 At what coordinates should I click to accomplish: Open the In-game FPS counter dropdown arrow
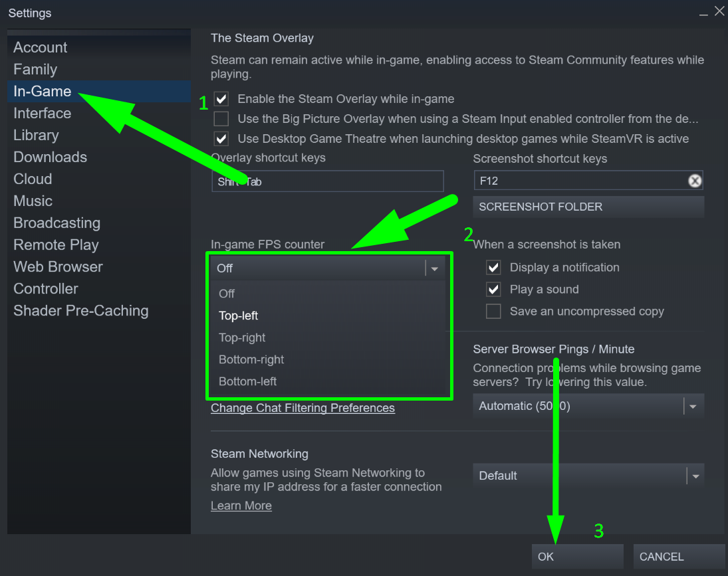pos(435,268)
